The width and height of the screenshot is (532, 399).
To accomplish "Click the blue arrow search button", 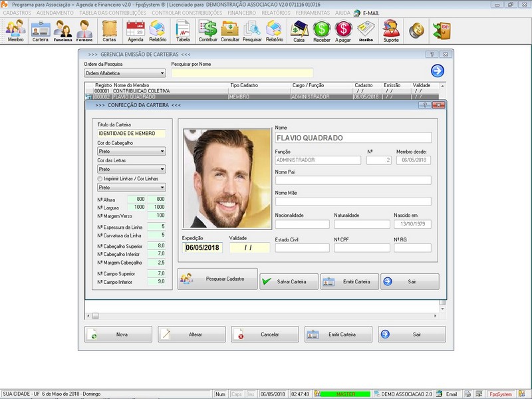I will tap(437, 72).
